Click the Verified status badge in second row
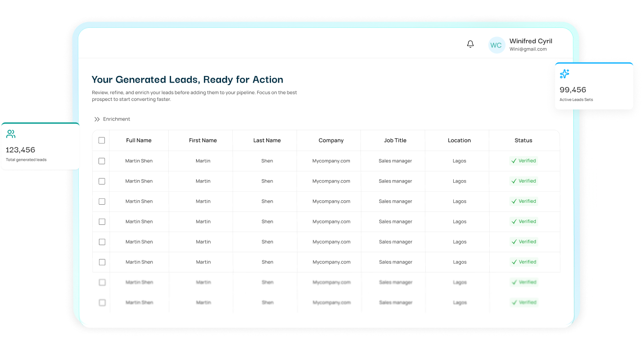 (523, 181)
